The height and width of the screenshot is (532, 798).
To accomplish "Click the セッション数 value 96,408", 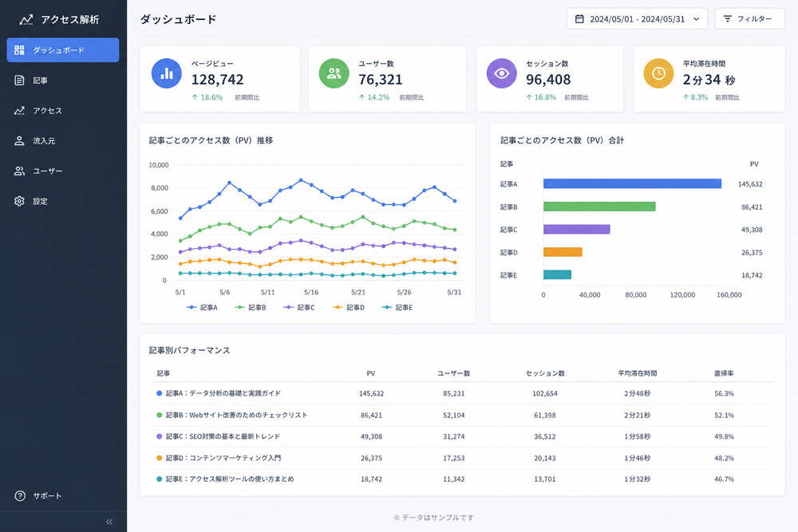I will coord(548,79).
